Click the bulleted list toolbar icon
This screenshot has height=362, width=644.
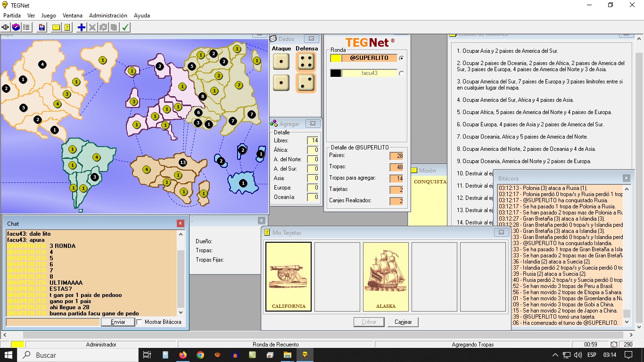(x=26, y=27)
